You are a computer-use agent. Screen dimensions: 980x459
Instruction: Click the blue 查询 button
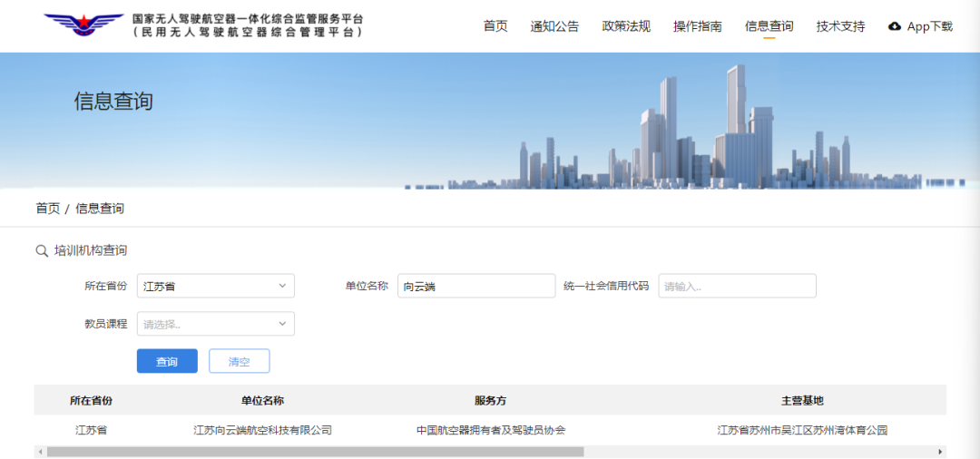click(x=167, y=361)
